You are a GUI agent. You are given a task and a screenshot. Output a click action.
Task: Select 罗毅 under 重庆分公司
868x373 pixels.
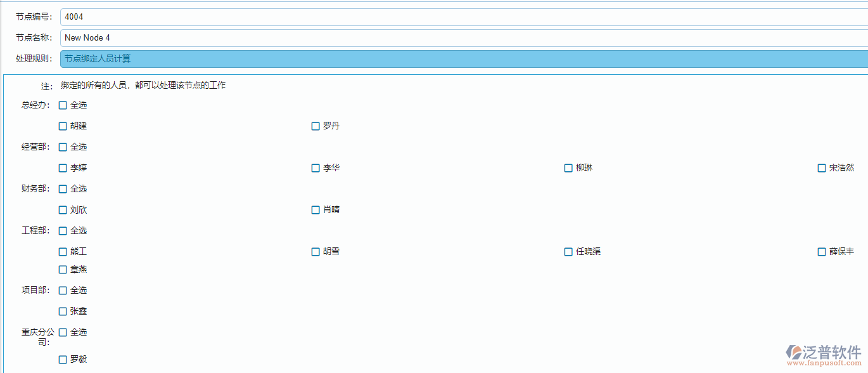pyautogui.click(x=63, y=359)
